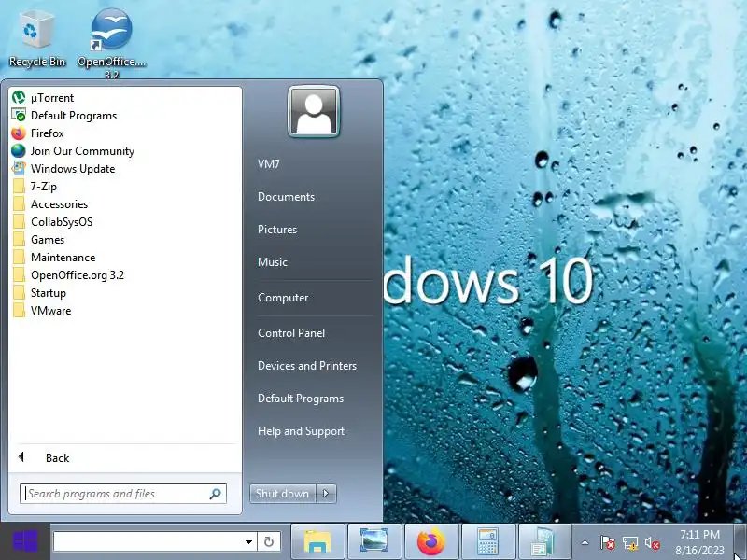The width and height of the screenshot is (747, 560).
Task: Click the Show desktop strip beside the clock
Action: 740,542
